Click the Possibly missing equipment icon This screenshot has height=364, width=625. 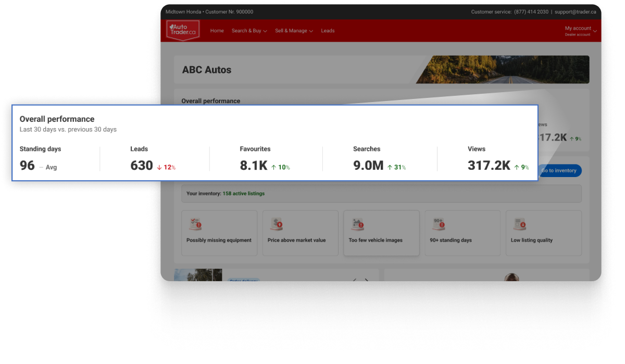pos(195,224)
